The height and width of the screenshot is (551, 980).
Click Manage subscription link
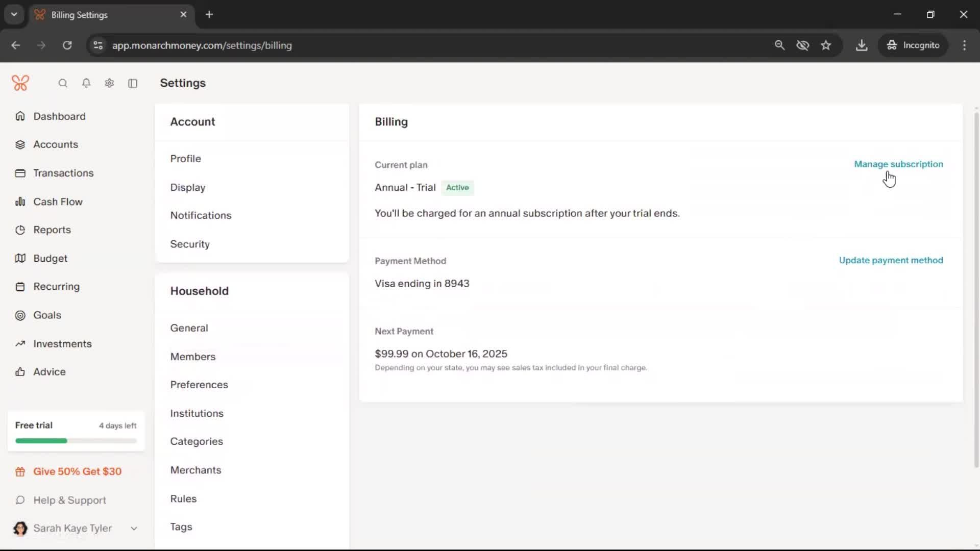[898, 164]
